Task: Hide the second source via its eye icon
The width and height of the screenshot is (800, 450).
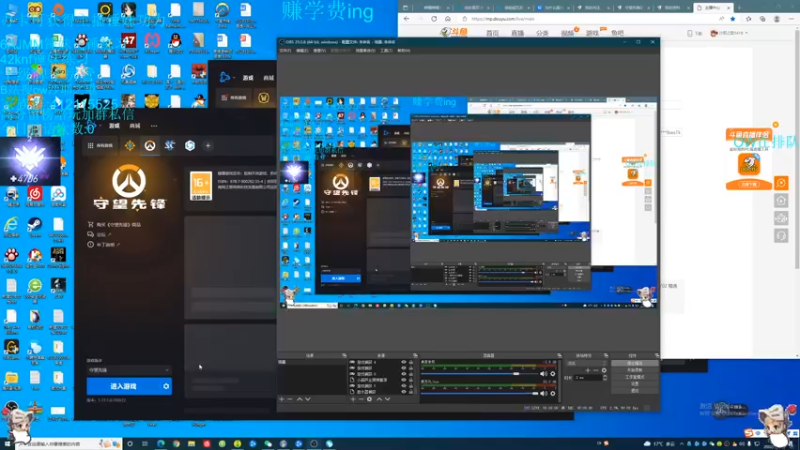Action: click(x=404, y=368)
